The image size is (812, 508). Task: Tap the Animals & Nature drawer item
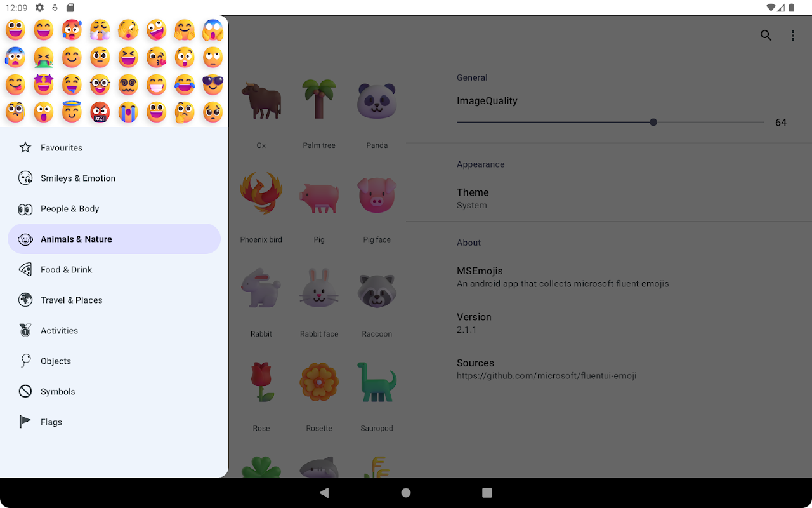click(114, 239)
